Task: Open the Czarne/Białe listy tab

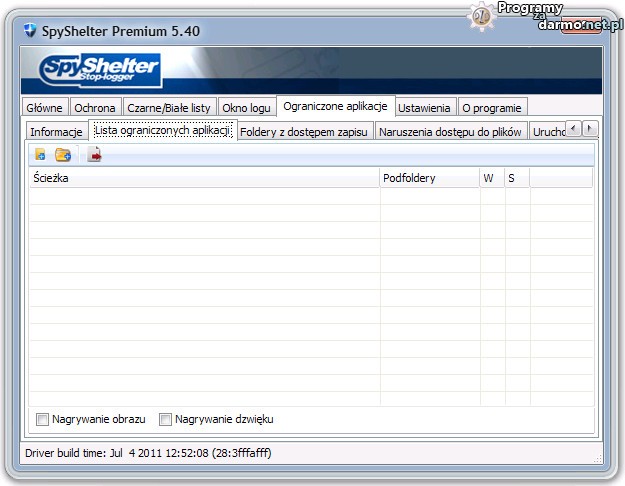Action: tap(169, 108)
